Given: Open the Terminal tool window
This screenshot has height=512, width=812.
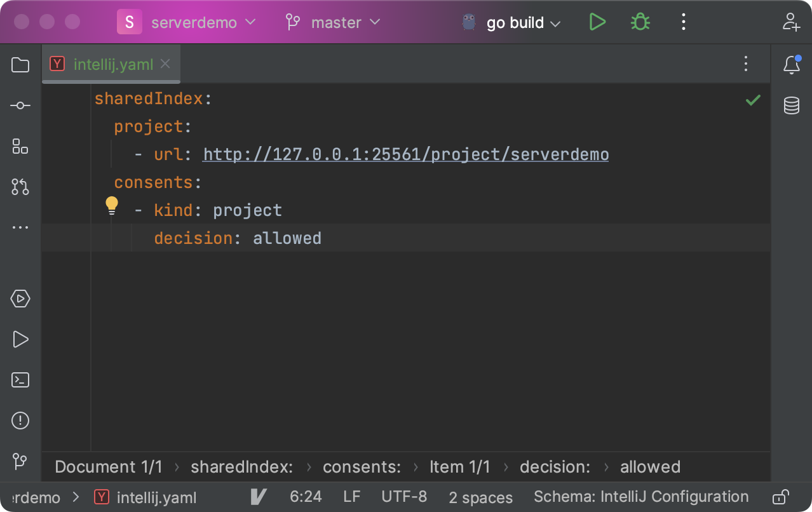Looking at the screenshot, I should (20, 379).
